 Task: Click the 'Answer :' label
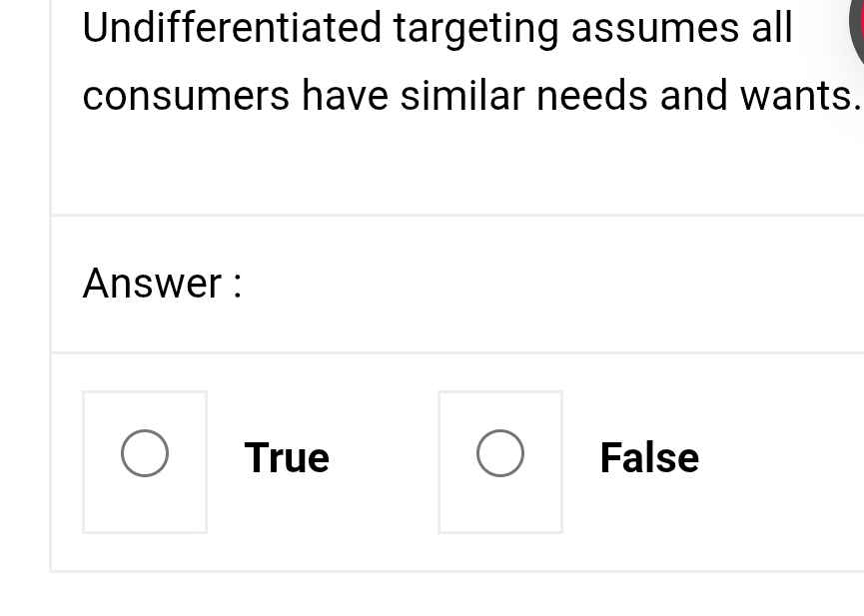pos(162,284)
